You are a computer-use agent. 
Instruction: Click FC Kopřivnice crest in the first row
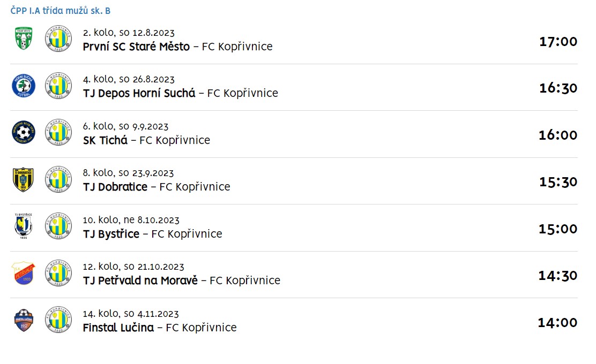pyautogui.click(x=58, y=39)
